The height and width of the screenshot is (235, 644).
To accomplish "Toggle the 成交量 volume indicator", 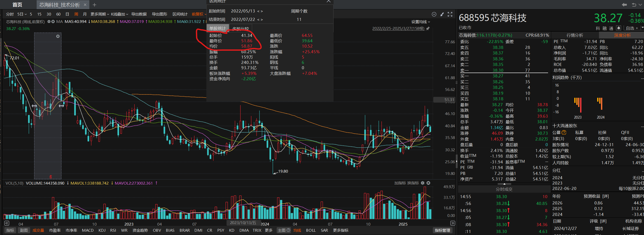I will pyautogui.click(x=38, y=230).
